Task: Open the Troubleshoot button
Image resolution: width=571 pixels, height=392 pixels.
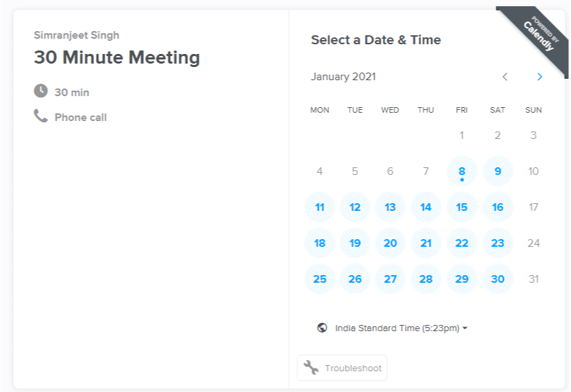Action: tap(342, 368)
